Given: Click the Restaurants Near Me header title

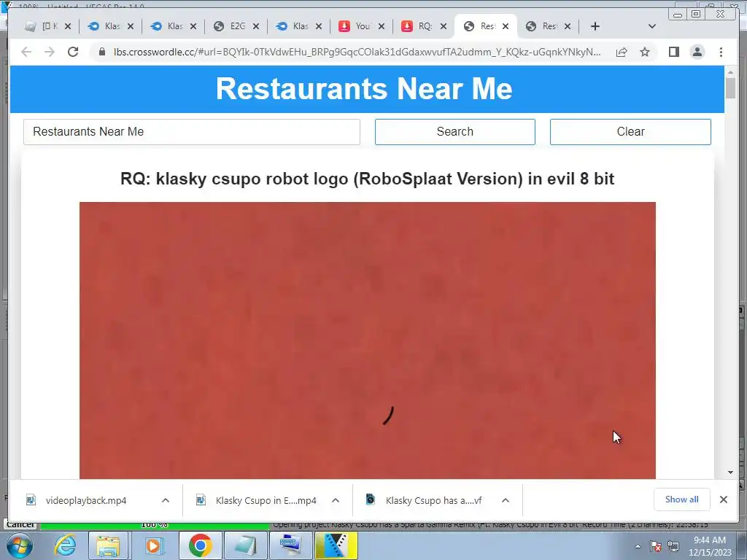Looking at the screenshot, I should [364, 88].
